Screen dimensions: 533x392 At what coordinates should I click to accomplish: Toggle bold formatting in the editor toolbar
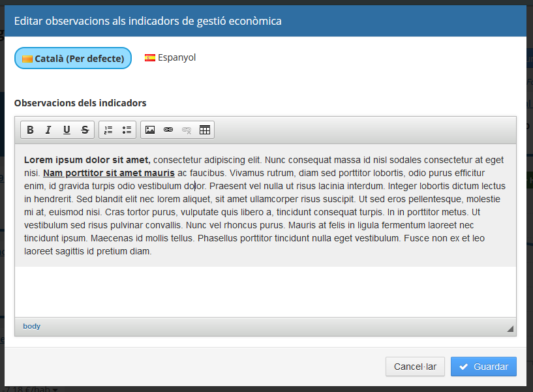click(x=30, y=130)
